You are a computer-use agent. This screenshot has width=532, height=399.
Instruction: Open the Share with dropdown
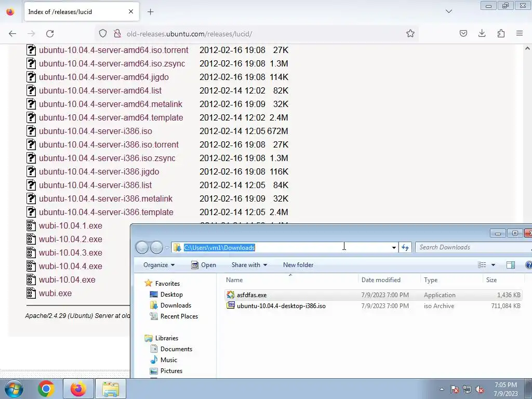click(249, 265)
